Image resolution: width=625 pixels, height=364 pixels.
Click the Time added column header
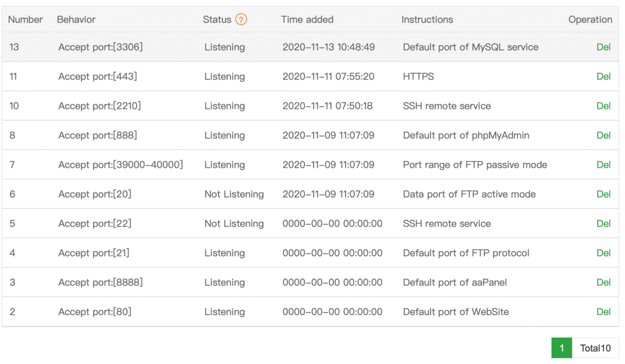307,19
